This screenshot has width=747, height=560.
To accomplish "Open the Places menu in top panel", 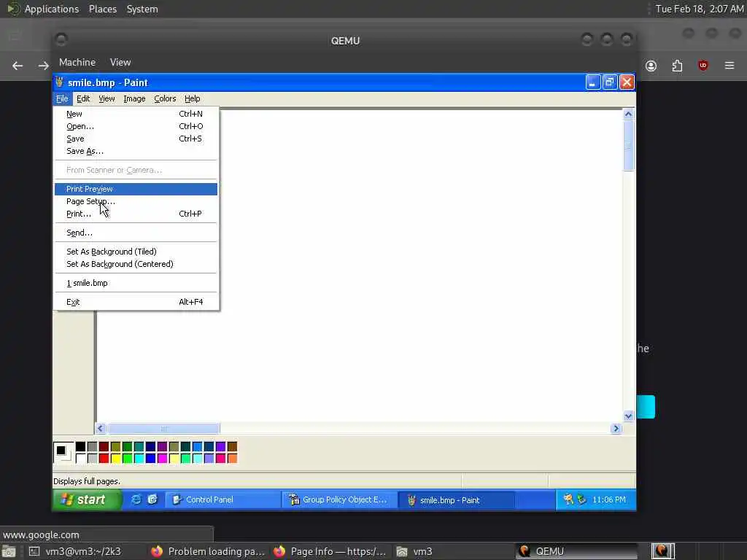I will [102, 9].
